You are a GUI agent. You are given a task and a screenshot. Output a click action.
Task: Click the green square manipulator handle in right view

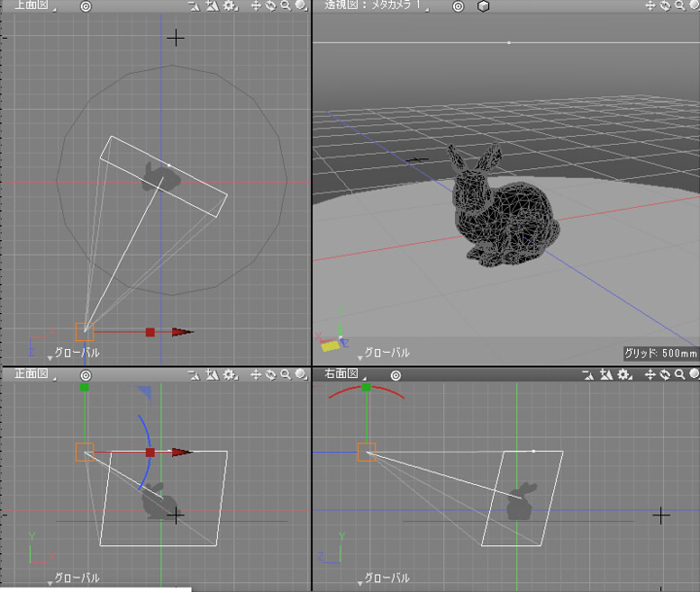tap(367, 387)
